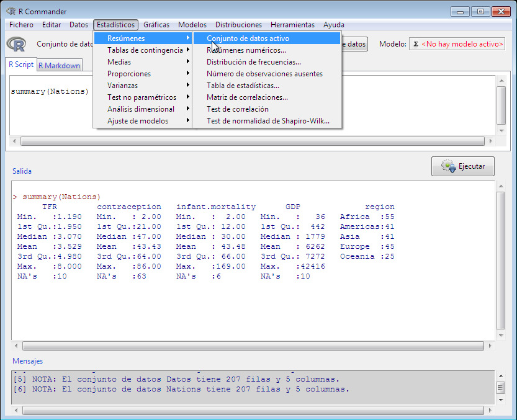Image resolution: width=517 pixels, height=420 pixels.
Task: Click Mensajes horizontal scrollbar right arrow
Action: click(x=490, y=411)
